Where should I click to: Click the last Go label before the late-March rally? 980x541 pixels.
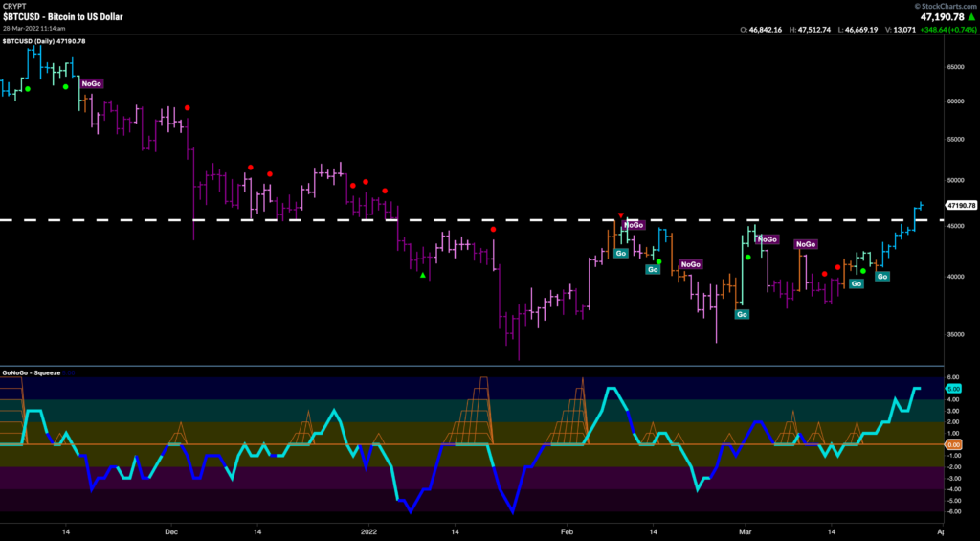[881, 276]
